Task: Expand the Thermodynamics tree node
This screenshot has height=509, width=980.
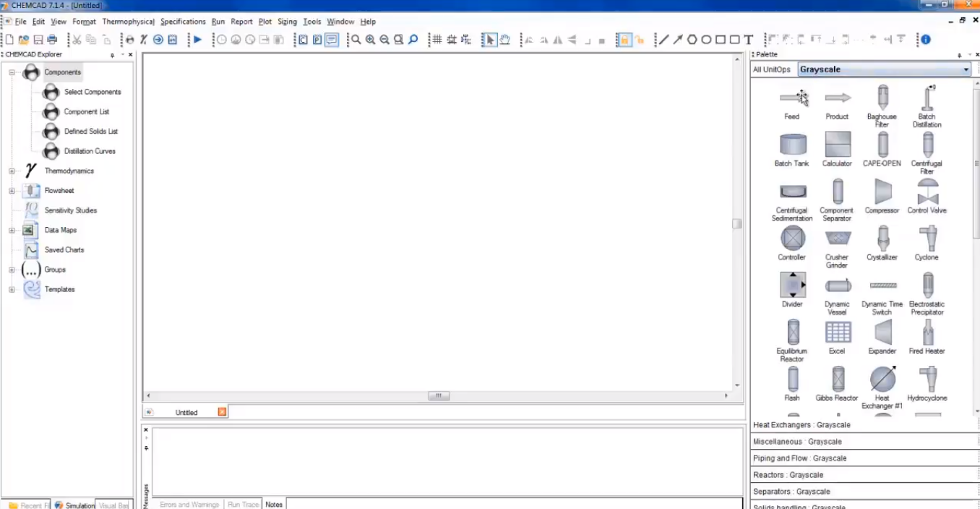Action: 12,171
